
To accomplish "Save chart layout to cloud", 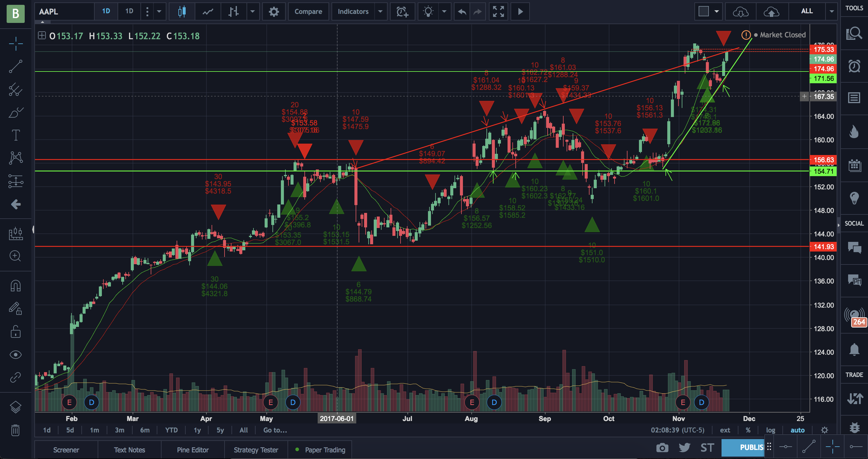I will [x=771, y=12].
